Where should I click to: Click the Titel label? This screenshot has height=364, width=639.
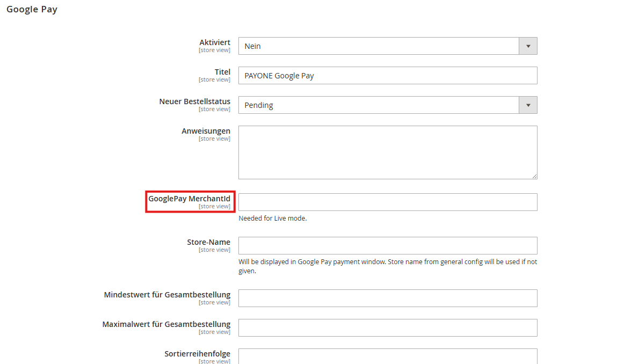[x=222, y=72]
